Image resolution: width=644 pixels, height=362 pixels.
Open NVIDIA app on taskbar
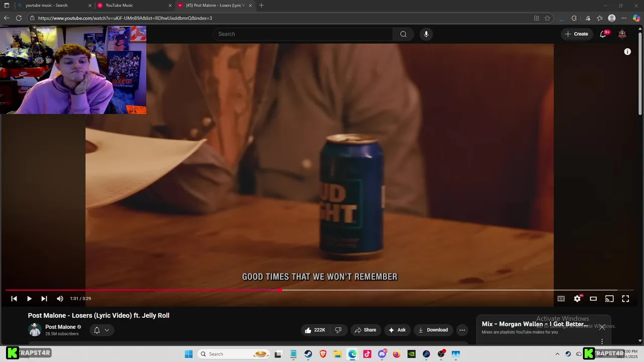click(x=412, y=354)
